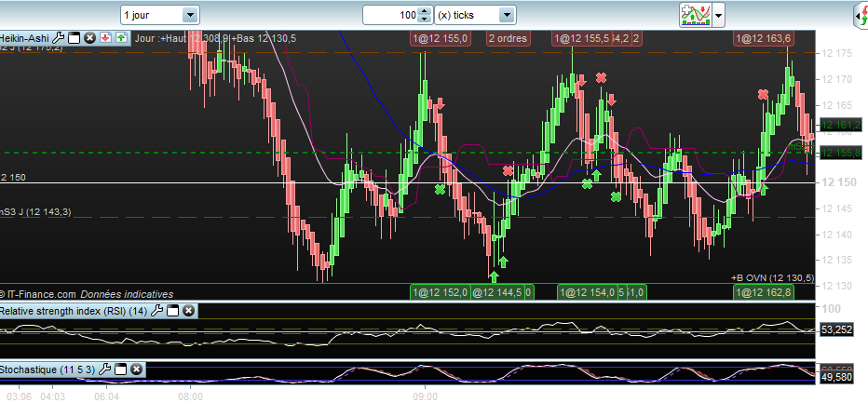868x403 pixels.
Task: Maximize the Heikin-Ashi price panel
Action: coord(75,38)
